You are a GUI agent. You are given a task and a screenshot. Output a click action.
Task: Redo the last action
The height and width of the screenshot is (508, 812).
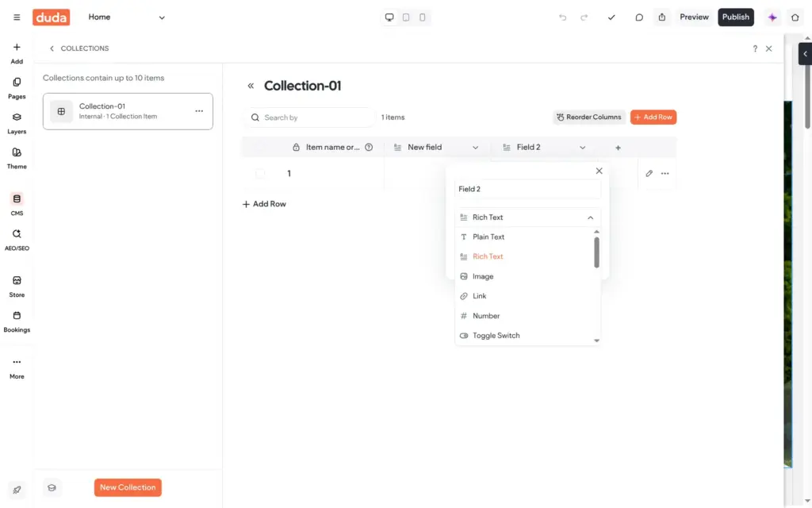pyautogui.click(x=584, y=17)
